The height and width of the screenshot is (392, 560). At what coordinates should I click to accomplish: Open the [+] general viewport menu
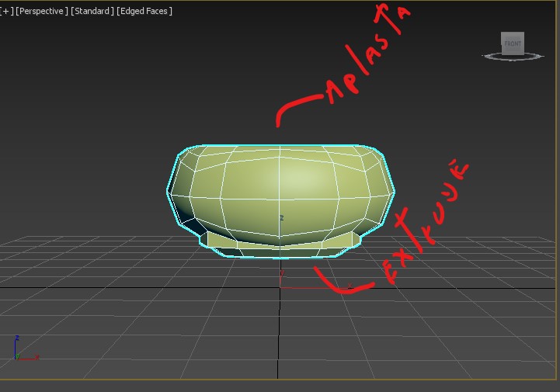(x=6, y=11)
